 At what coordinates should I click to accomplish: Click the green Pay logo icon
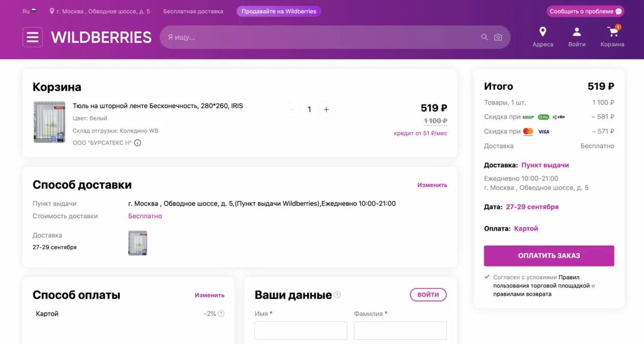[543, 117]
